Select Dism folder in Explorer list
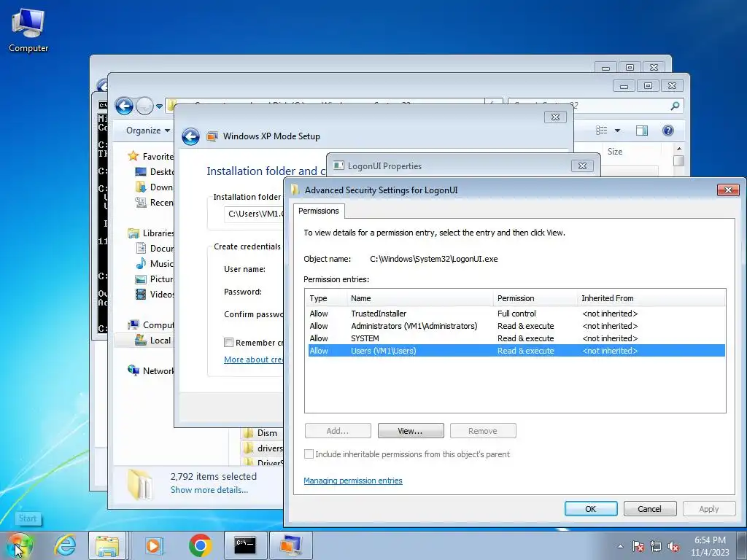The image size is (747, 560). [x=261, y=433]
